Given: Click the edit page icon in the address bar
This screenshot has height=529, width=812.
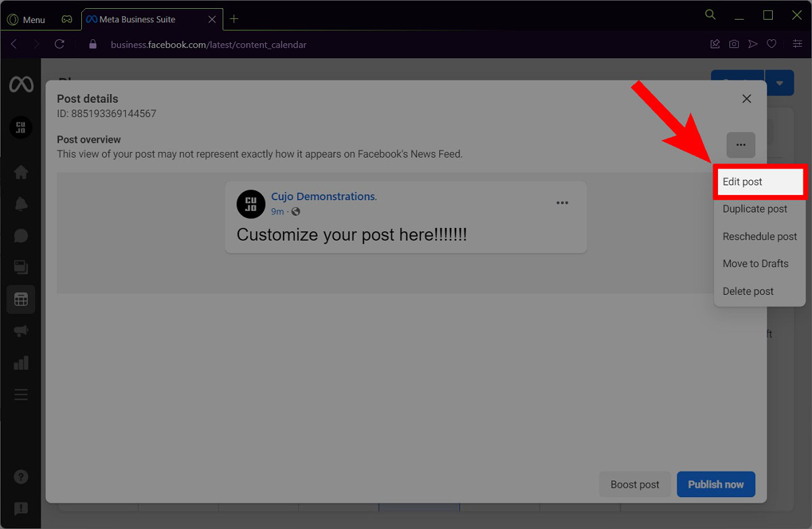Looking at the screenshot, I should pyautogui.click(x=715, y=45).
